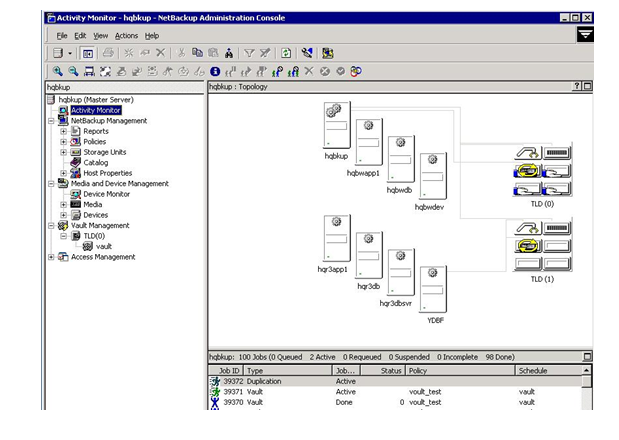
Task: Click the change server toolbar icon
Action: 58,53
